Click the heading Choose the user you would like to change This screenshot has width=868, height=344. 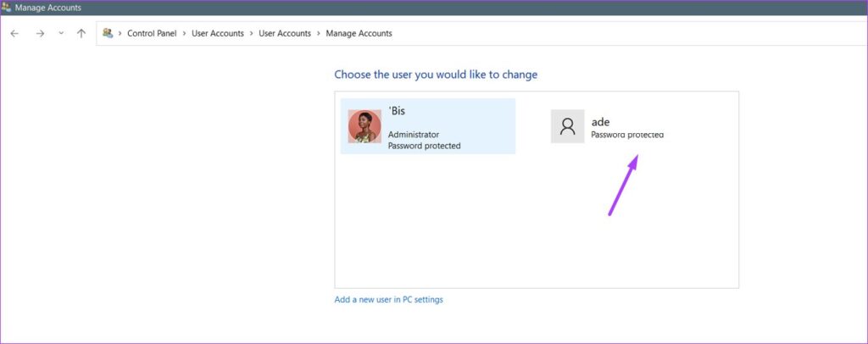436,74
